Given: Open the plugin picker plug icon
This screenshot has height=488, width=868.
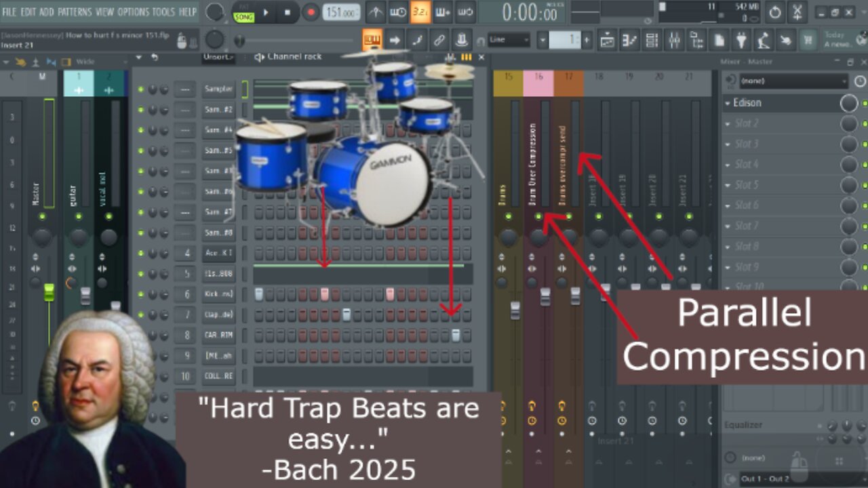Looking at the screenshot, I should [742, 40].
